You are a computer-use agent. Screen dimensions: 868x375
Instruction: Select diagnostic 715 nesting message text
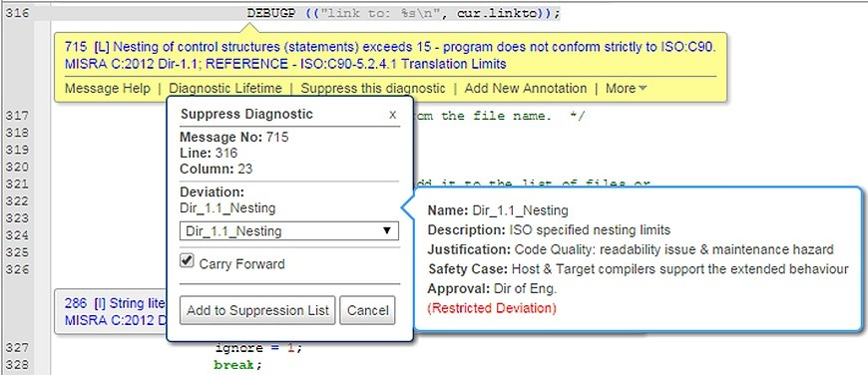390,47
